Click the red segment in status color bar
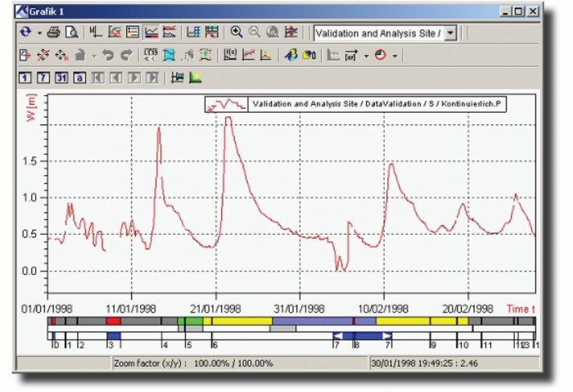573x392 pixels. [113, 321]
